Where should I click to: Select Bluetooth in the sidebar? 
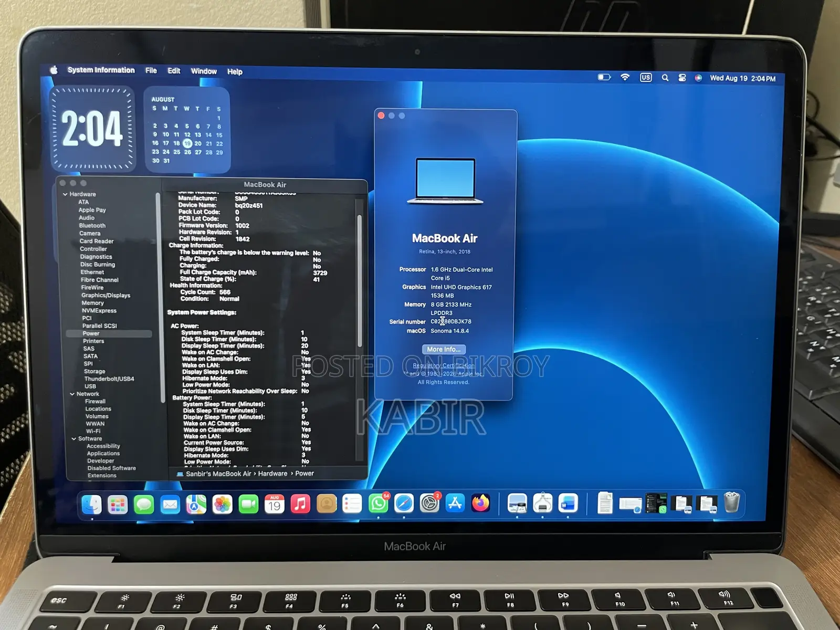92,226
